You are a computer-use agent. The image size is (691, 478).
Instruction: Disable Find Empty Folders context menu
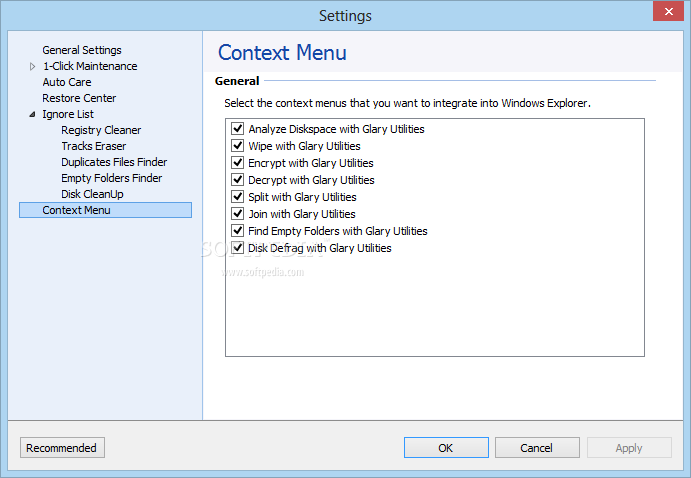[x=238, y=230]
